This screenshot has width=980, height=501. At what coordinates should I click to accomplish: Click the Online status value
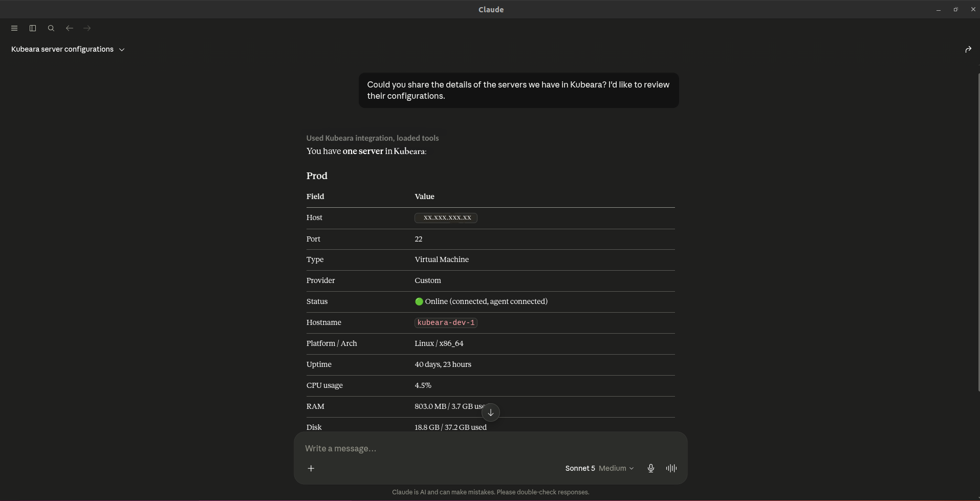coord(481,301)
